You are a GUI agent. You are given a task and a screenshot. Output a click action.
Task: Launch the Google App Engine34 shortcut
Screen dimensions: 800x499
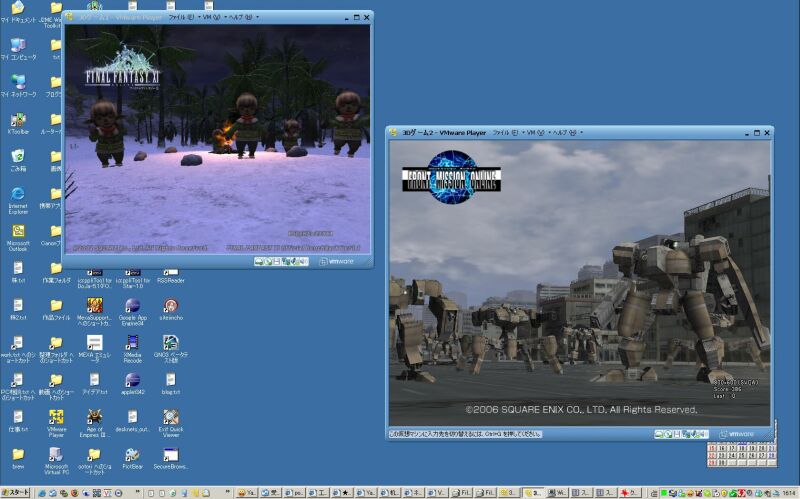pyautogui.click(x=133, y=312)
